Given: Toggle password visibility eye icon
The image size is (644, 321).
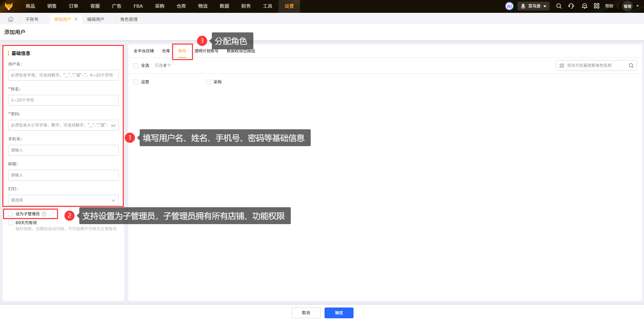Looking at the screenshot, I should tap(113, 125).
